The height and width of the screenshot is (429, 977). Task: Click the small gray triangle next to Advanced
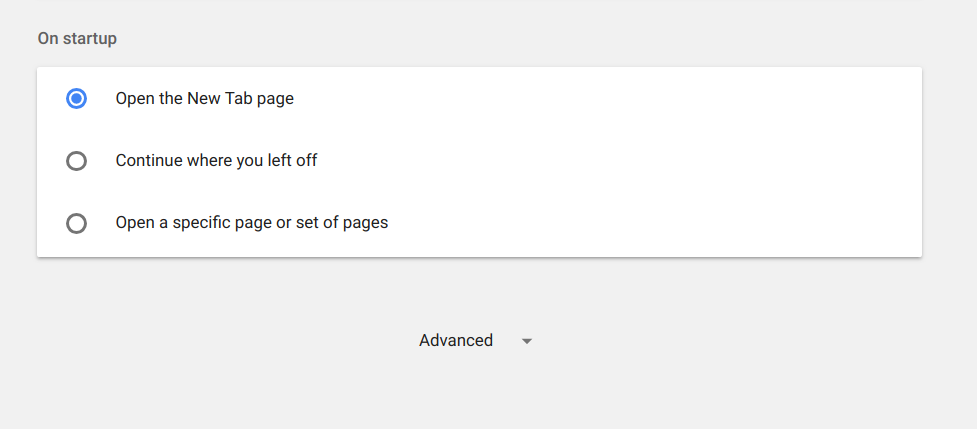pyautogui.click(x=527, y=341)
